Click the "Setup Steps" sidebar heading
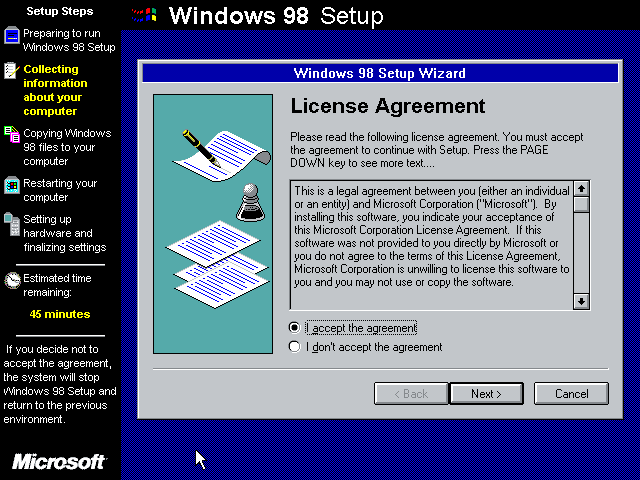Viewport: 640px width, 480px height. 60,11
